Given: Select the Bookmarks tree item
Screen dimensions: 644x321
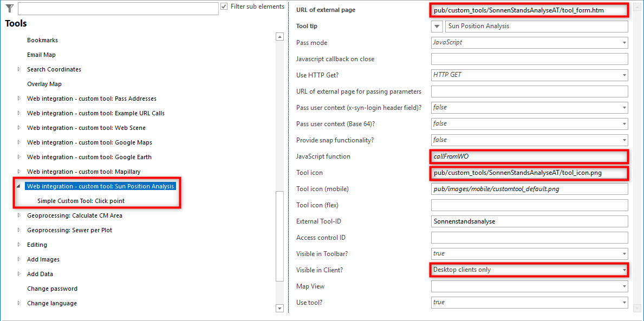Looking at the screenshot, I should pos(43,40).
